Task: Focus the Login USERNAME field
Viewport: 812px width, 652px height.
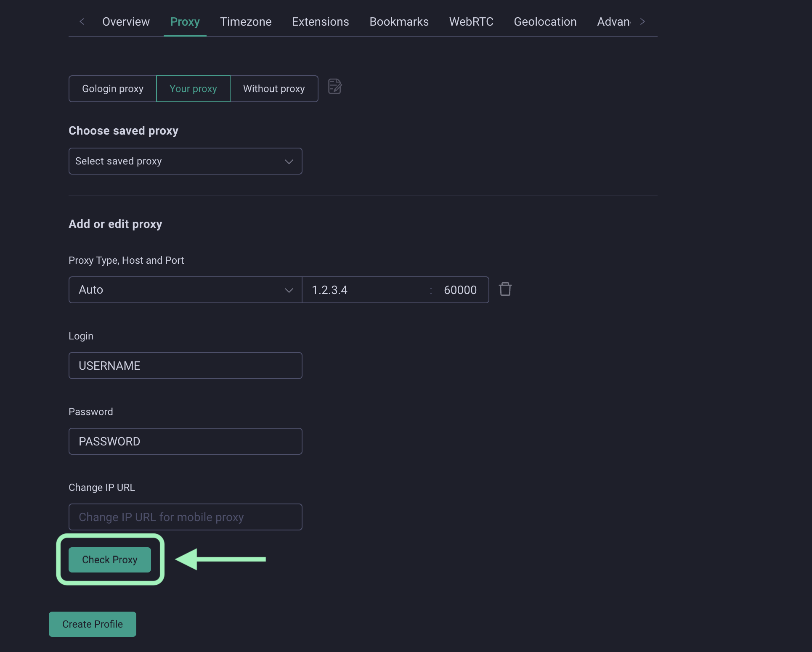Action: pos(185,366)
